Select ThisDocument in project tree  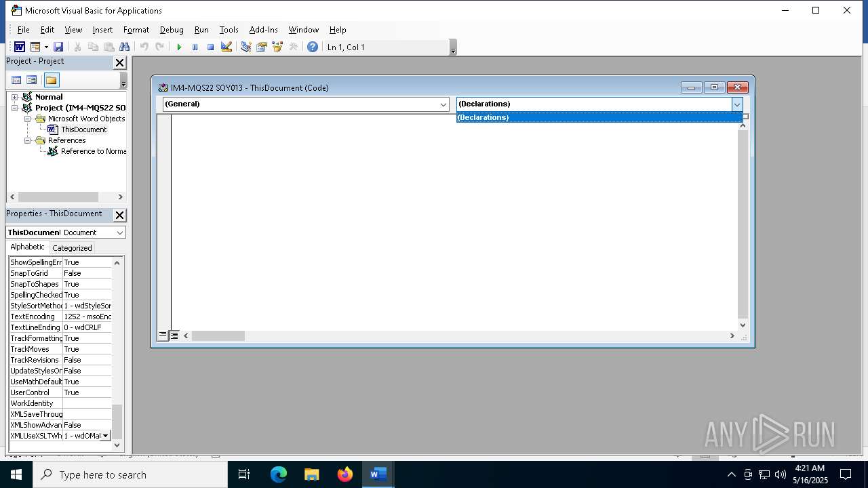tap(83, 129)
